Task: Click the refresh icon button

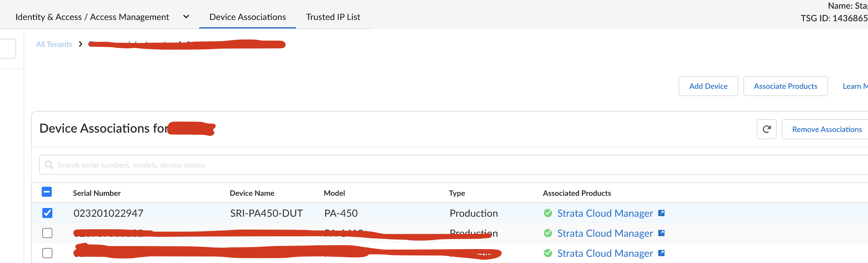Action: [x=766, y=129]
